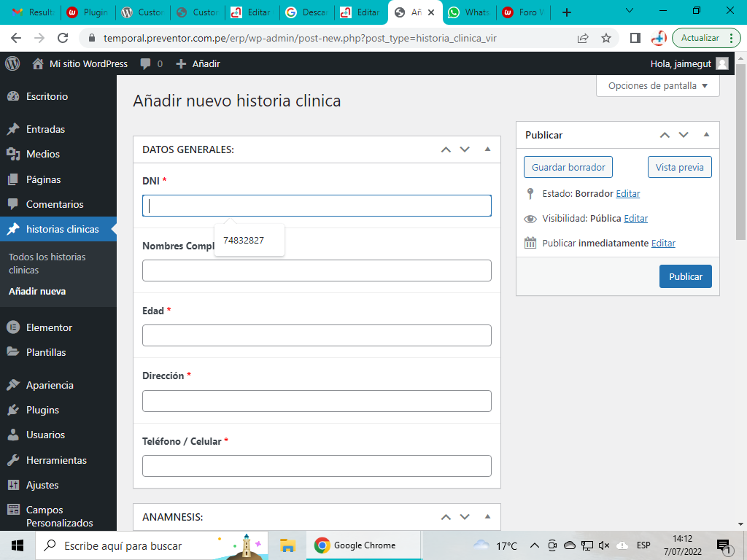
Task: Open Campos Personalizados menu
Action: click(58, 516)
